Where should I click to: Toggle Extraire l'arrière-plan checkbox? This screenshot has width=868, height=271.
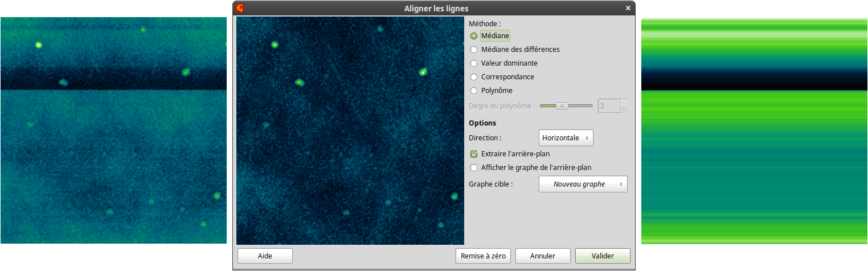(474, 154)
